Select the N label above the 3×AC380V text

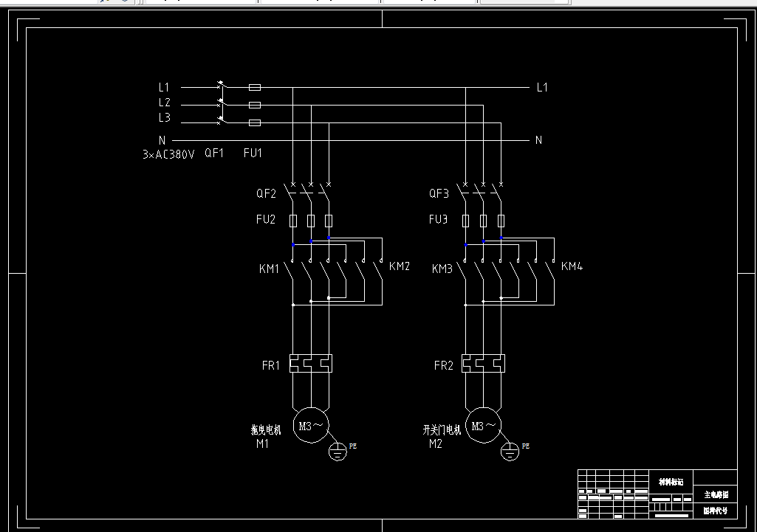click(x=162, y=140)
